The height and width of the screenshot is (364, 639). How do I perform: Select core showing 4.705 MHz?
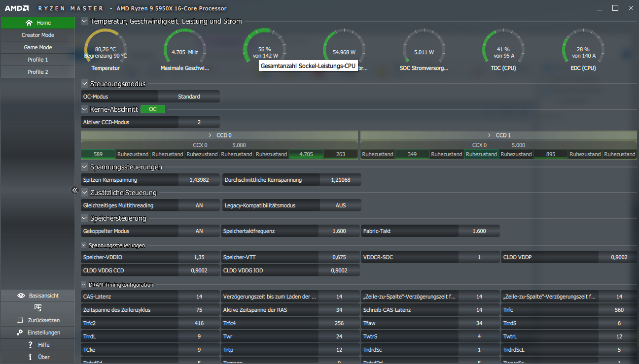tap(306, 154)
